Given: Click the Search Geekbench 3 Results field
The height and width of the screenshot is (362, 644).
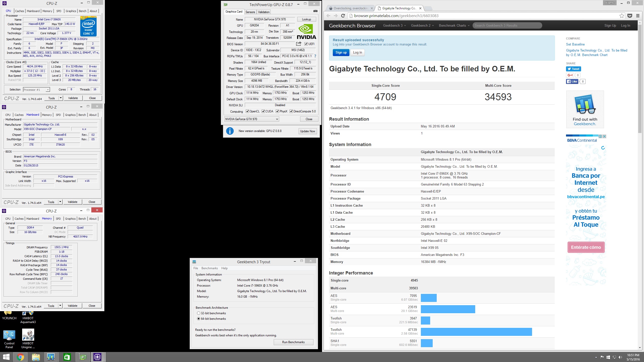Looking at the screenshot, I should point(507,25).
